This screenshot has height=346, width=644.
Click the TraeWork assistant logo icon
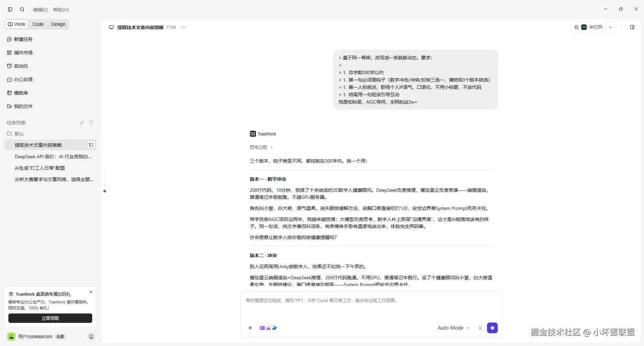[x=253, y=134]
